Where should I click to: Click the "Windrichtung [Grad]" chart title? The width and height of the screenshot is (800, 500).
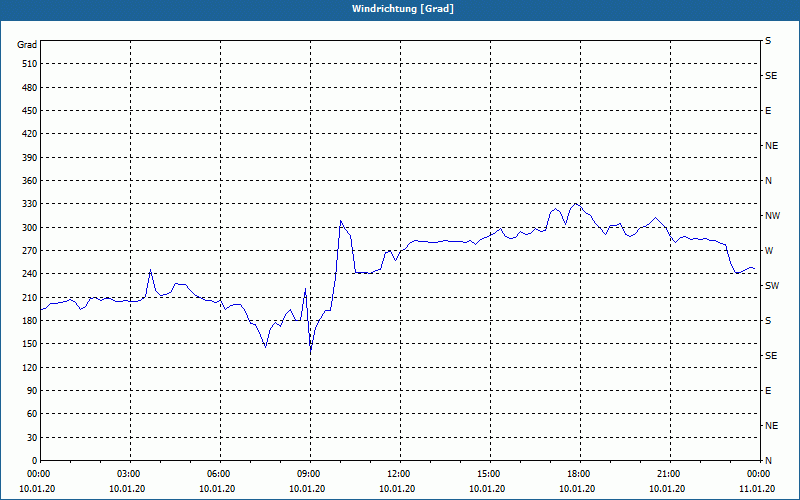(403, 9)
